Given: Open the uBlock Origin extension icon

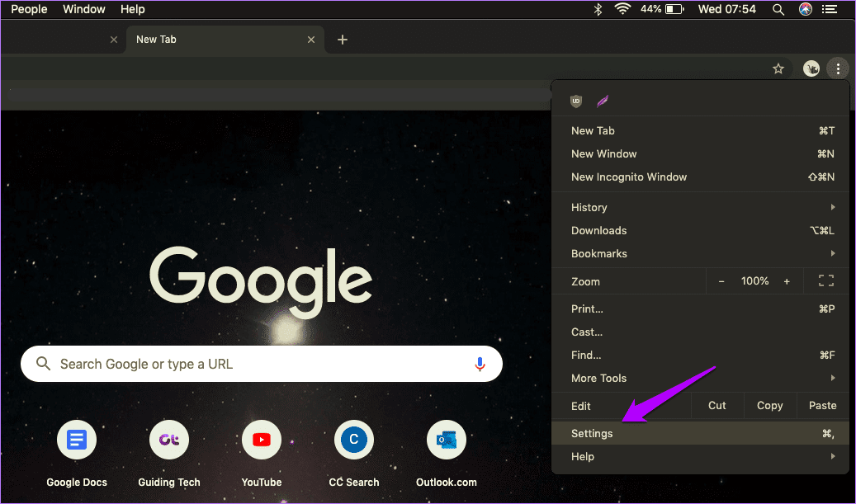Looking at the screenshot, I should pyautogui.click(x=576, y=101).
